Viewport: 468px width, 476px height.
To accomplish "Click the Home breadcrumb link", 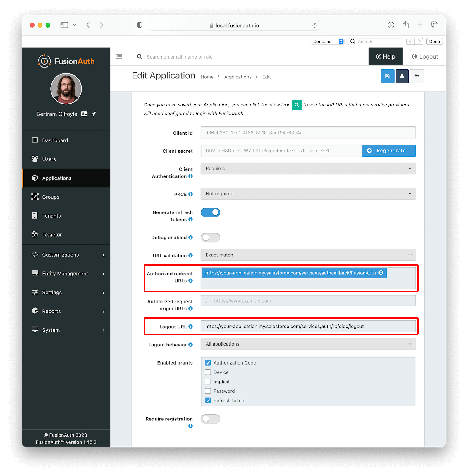I will (207, 77).
